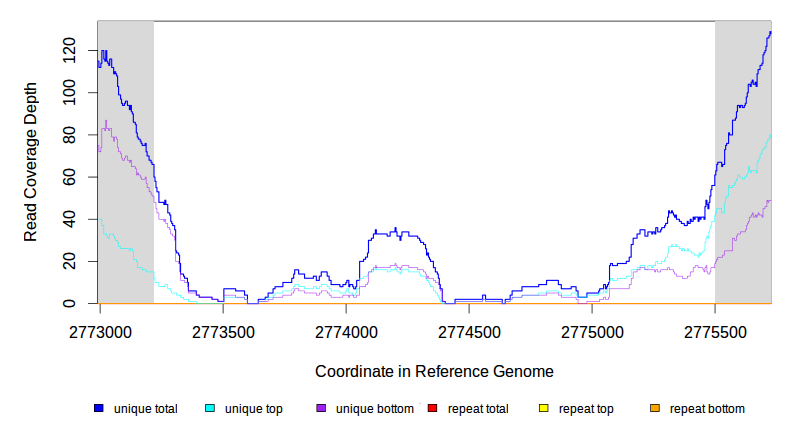Select the yellow "repeat top" legend swatch

point(544,409)
